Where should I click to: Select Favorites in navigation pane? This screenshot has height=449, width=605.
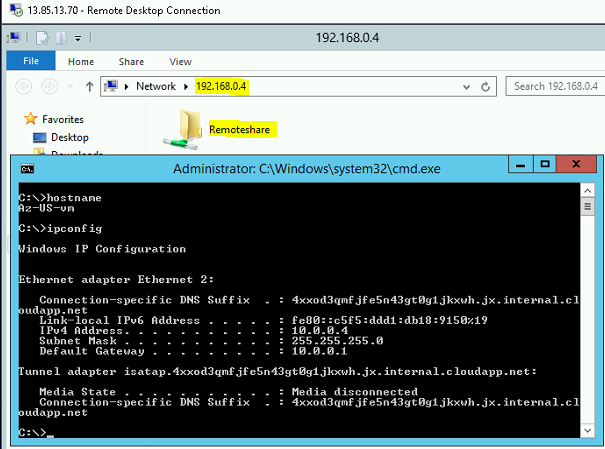pyautogui.click(x=63, y=119)
